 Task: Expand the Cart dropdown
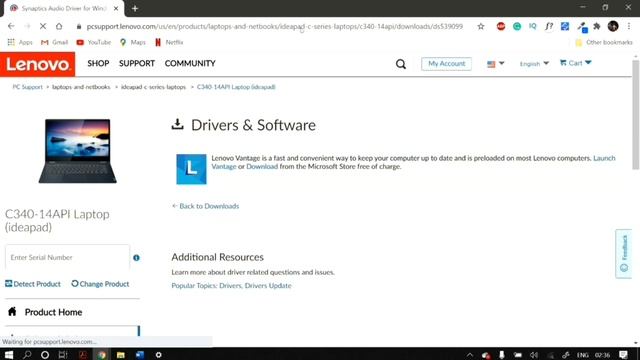(x=576, y=63)
